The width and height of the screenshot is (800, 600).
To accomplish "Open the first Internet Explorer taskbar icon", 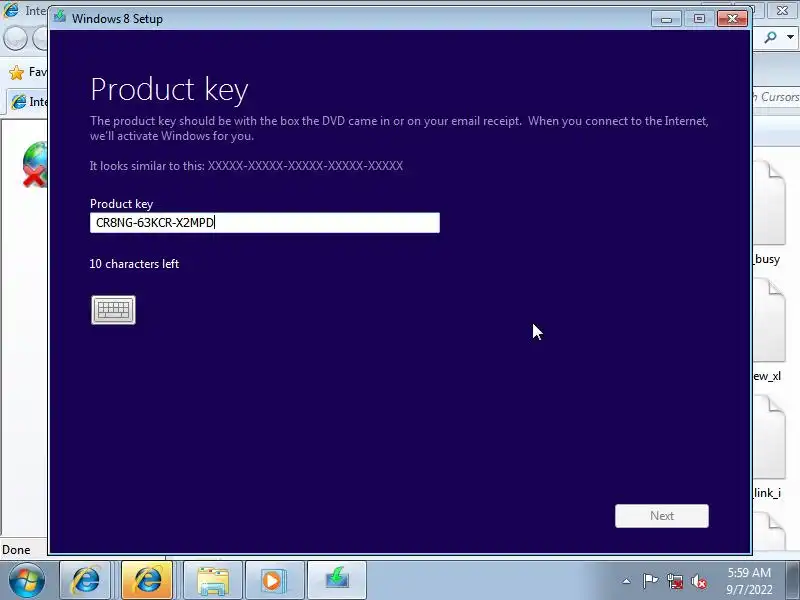I will [85, 581].
